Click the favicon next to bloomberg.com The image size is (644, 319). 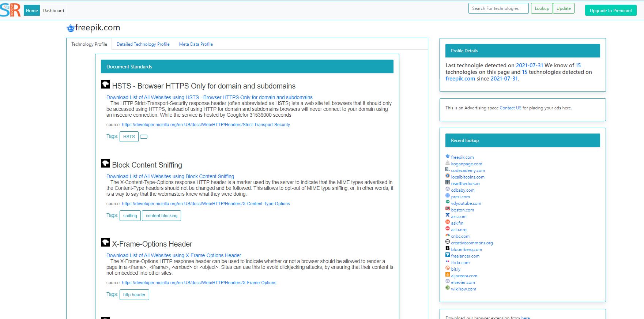pyautogui.click(x=448, y=248)
